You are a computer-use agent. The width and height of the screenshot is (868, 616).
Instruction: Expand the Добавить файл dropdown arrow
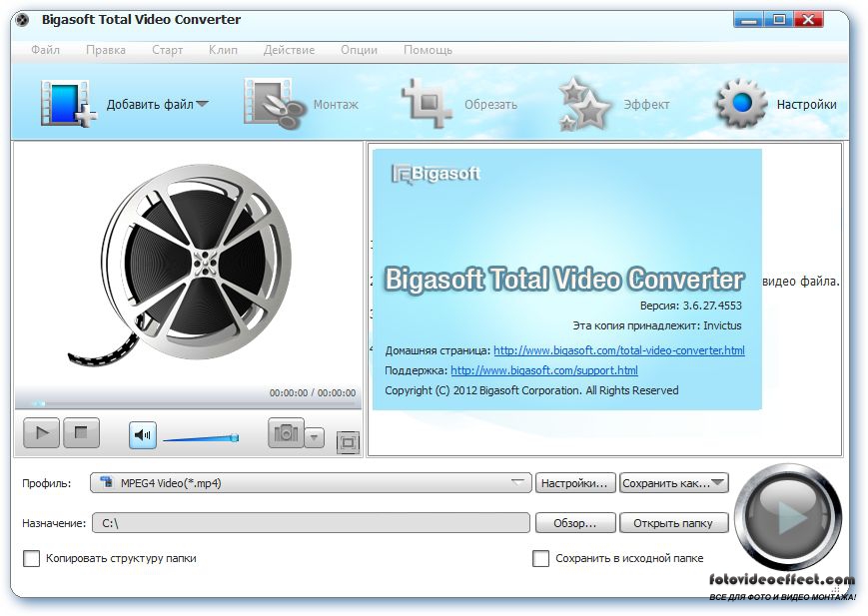(202, 104)
